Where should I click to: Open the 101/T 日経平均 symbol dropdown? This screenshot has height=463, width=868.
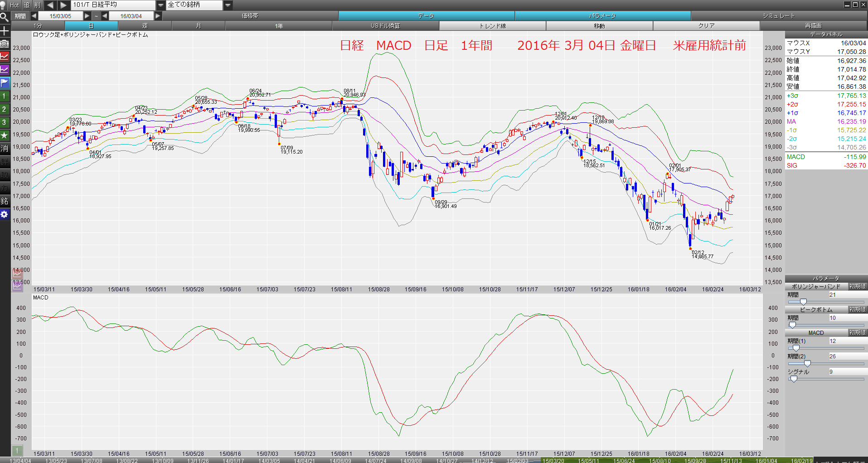(161, 5)
